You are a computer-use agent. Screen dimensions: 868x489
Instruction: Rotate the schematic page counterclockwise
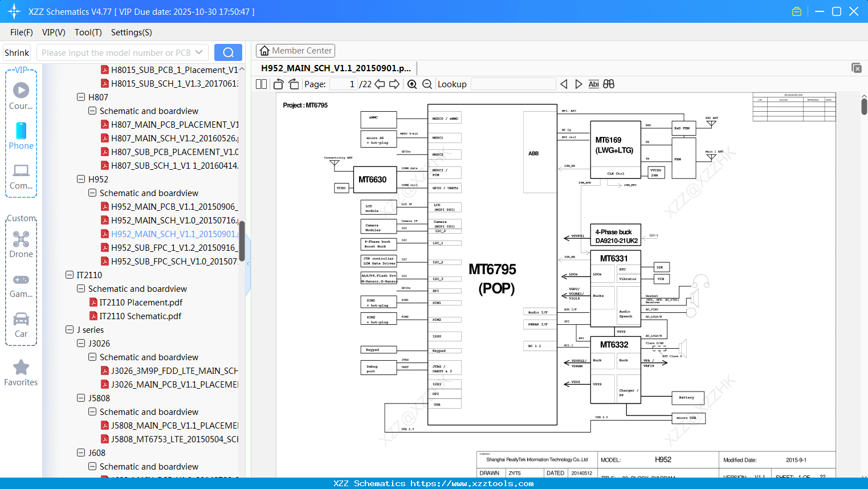click(x=278, y=84)
